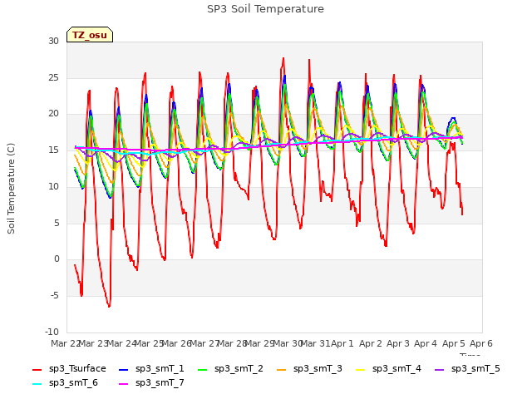Click the Apr 3 x-axis tick label
532x399 pixels.
(398, 343)
